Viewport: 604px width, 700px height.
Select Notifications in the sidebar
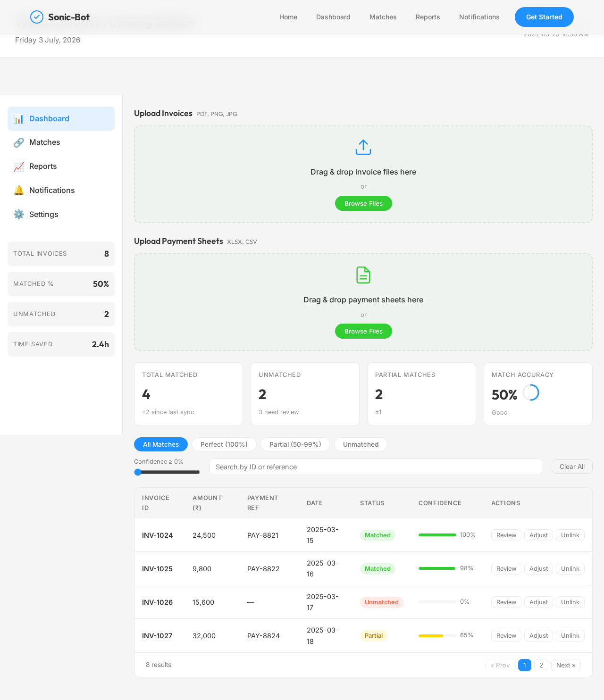click(61, 191)
